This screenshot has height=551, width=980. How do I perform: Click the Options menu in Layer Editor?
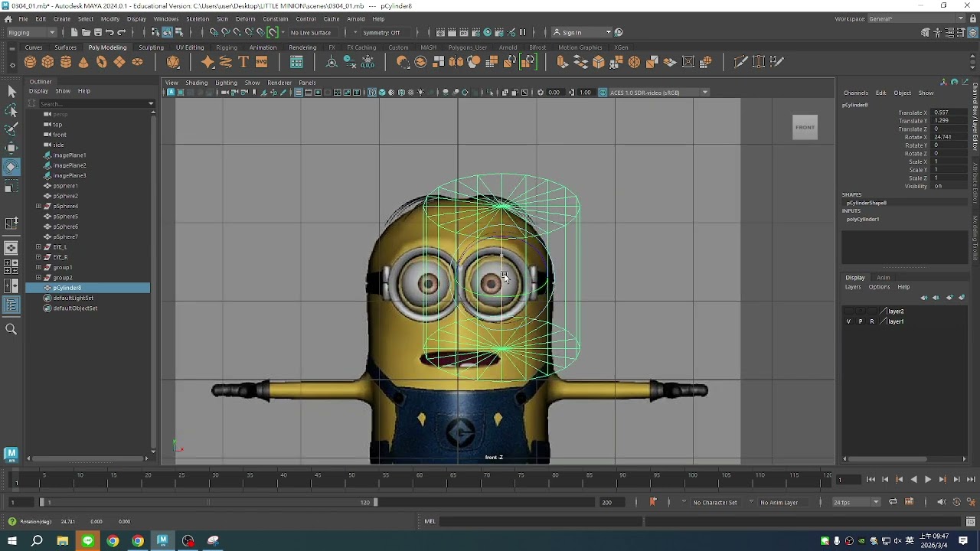[x=879, y=288]
